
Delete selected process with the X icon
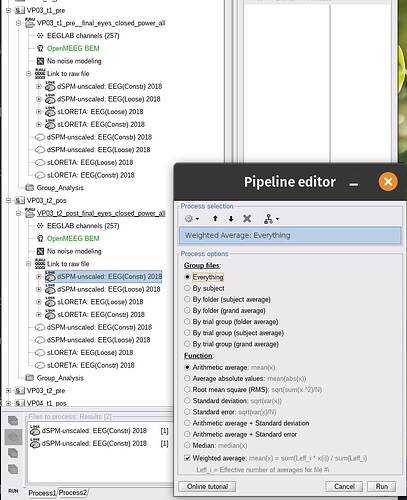pos(247,219)
